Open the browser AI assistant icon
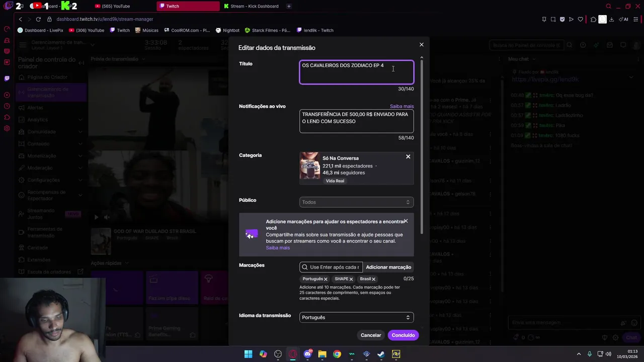Screen dimensions: 644x362 (x=623, y=19)
